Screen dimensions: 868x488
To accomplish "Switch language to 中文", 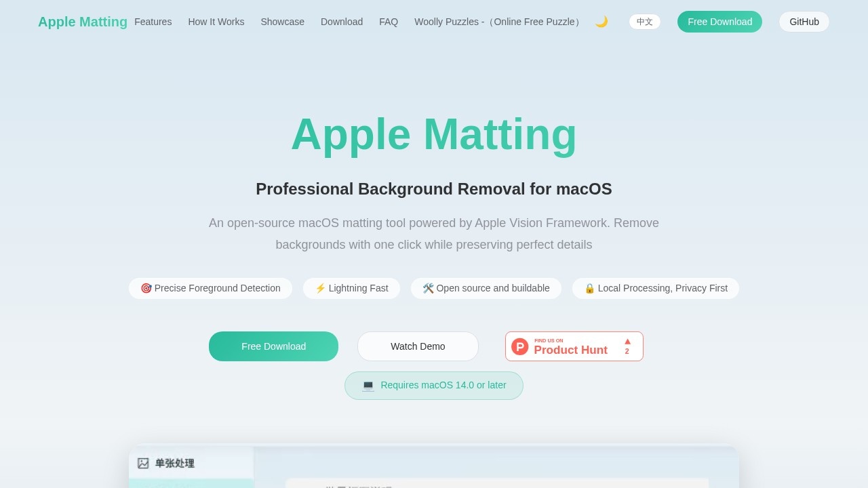I will click(645, 22).
